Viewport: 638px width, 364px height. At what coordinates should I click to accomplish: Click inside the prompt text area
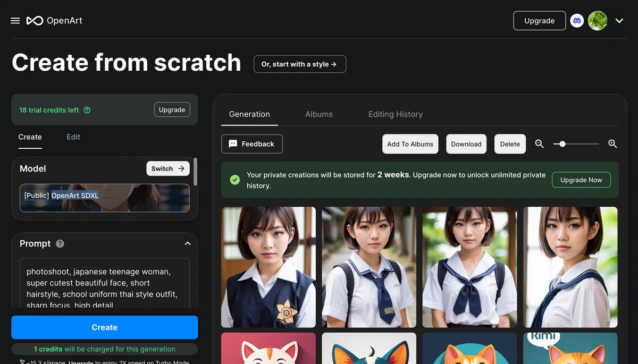pyautogui.click(x=105, y=283)
